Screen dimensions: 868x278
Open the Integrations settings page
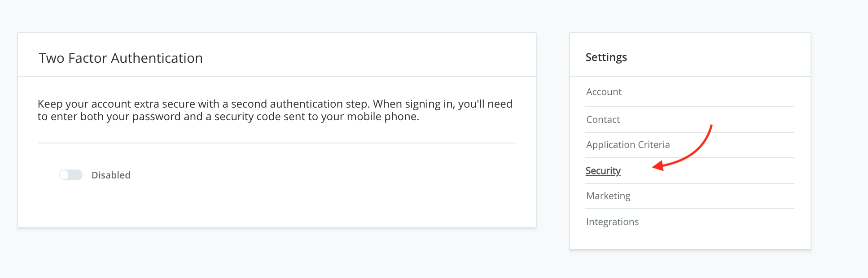[612, 222]
